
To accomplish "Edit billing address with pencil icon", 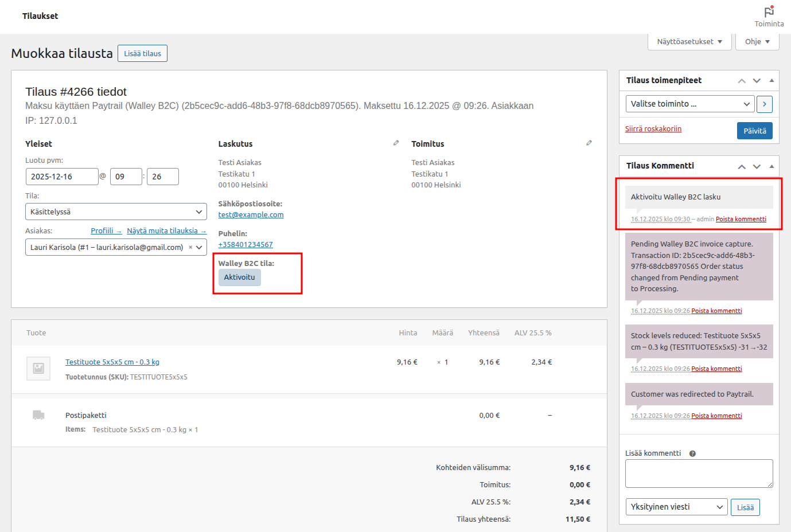I will tap(396, 143).
